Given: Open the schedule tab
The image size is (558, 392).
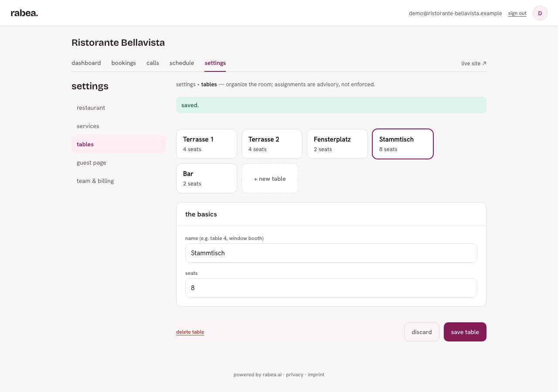Looking at the screenshot, I should point(182,63).
